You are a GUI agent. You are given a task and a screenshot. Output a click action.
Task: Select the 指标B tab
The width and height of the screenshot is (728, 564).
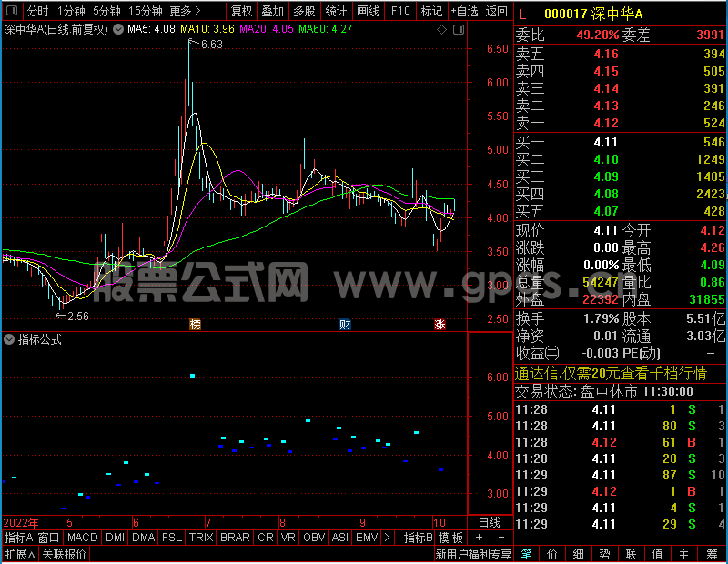point(419,538)
